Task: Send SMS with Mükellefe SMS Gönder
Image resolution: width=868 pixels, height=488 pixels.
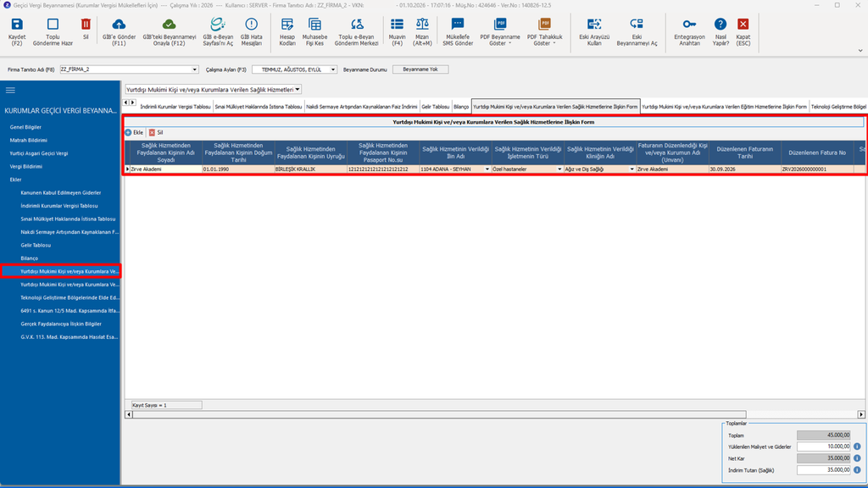Action: [x=458, y=25]
